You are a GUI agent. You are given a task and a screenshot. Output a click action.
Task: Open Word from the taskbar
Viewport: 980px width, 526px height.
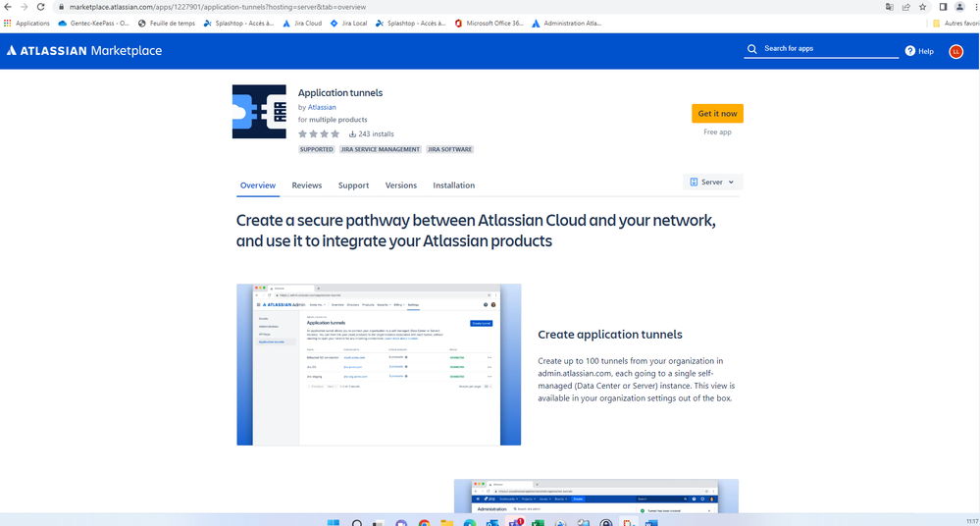651,522
